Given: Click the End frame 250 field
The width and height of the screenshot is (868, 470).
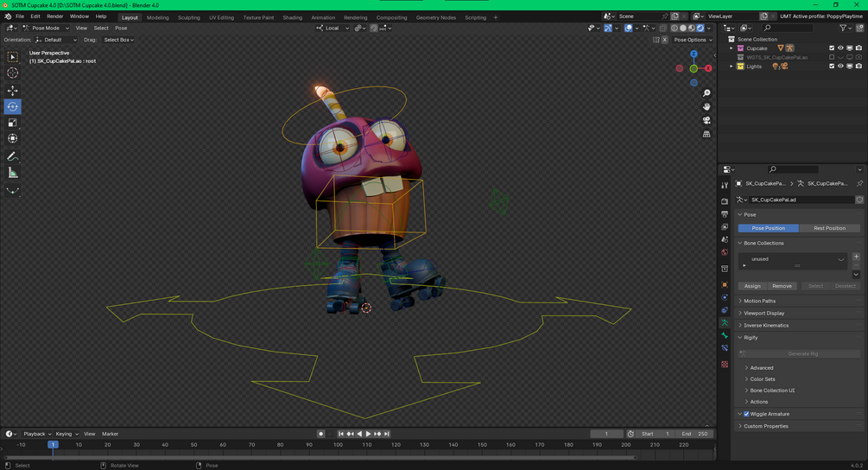Looking at the screenshot, I should pos(694,434).
